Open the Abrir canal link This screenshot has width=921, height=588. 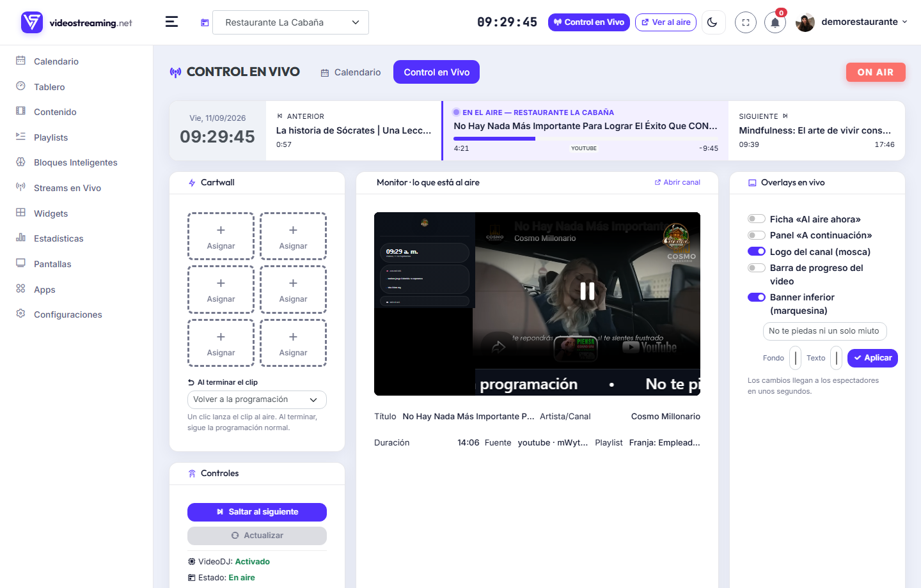click(677, 182)
